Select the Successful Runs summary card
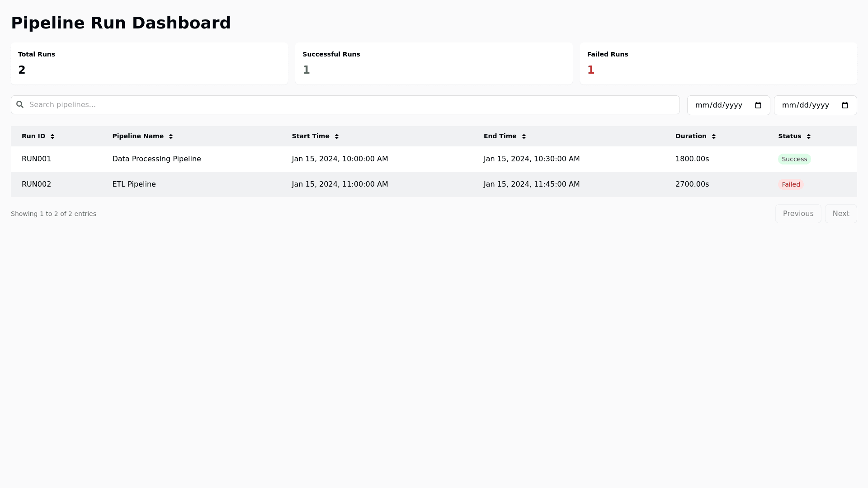This screenshot has width=868, height=488. pyautogui.click(x=434, y=63)
